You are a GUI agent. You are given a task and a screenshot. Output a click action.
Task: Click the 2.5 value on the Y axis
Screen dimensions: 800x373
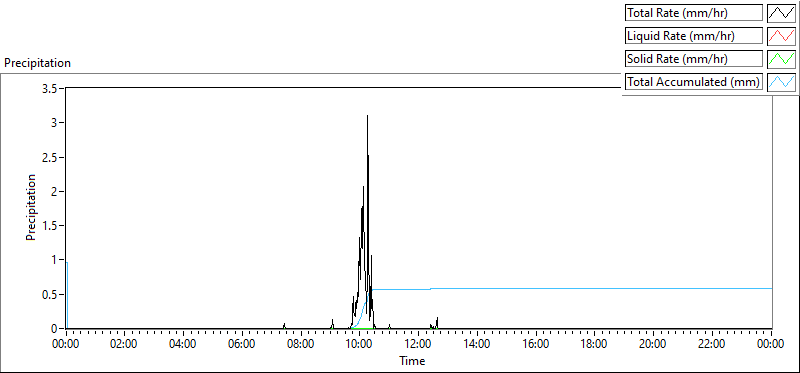pyautogui.click(x=51, y=157)
